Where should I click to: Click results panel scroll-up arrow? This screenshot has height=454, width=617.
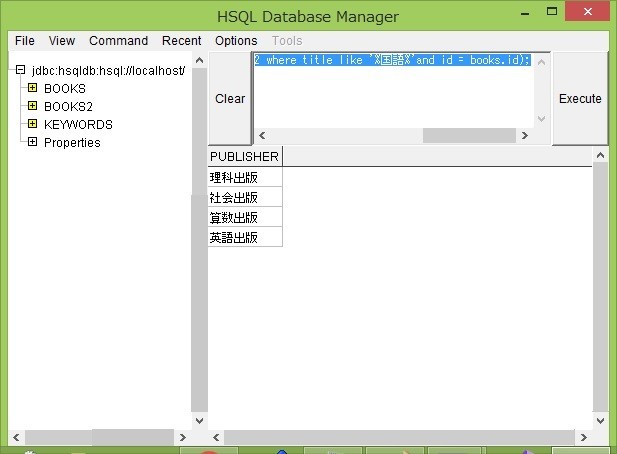tap(600, 155)
